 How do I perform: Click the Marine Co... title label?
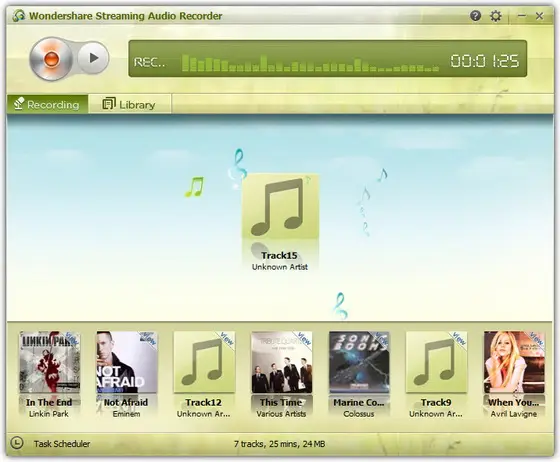tap(359, 402)
